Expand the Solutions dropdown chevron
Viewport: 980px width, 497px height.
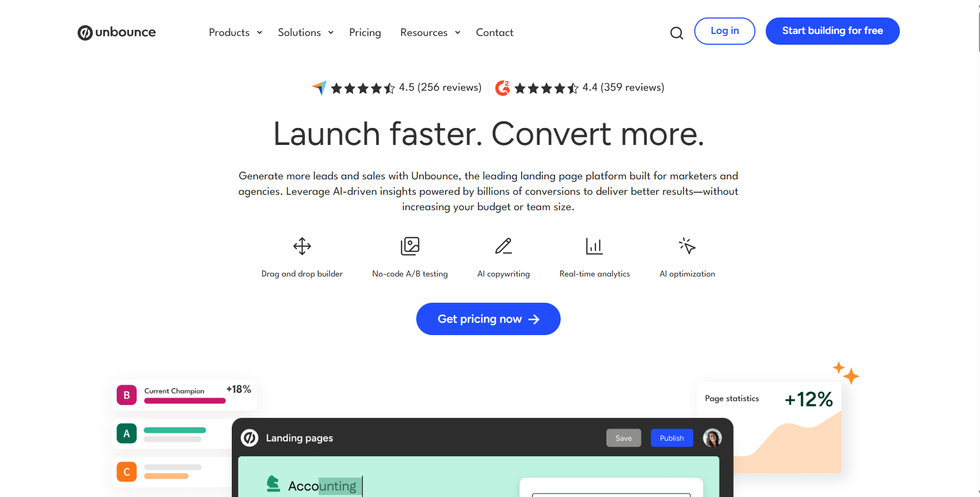click(331, 32)
